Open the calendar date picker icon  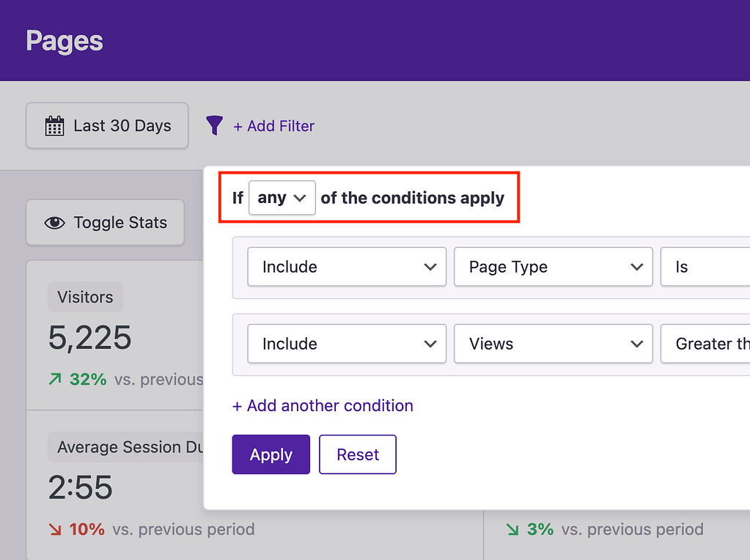point(54,125)
